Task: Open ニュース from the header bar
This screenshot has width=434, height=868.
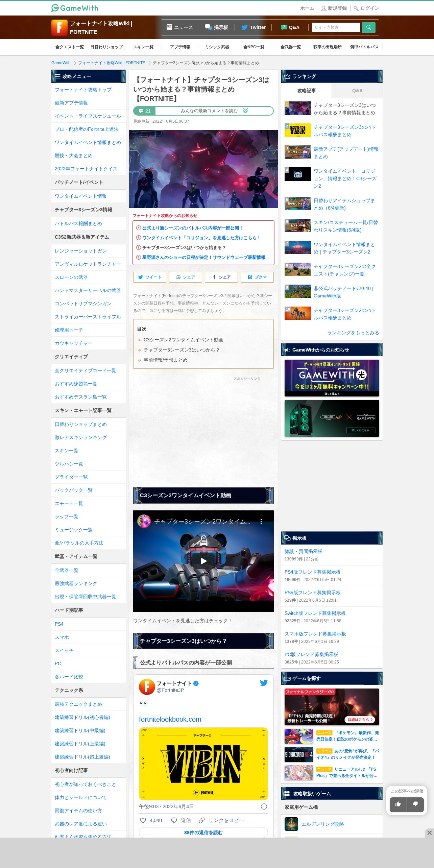Action: pyautogui.click(x=179, y=27)
